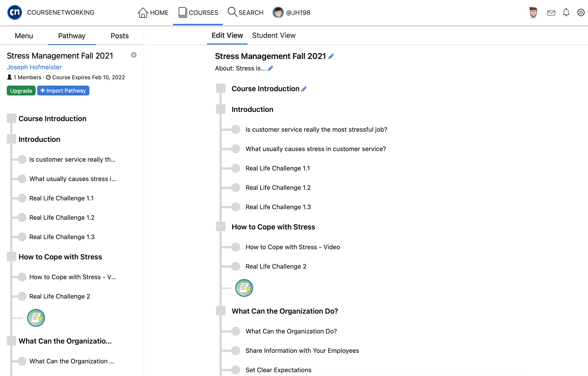Open sidebar Real Life Challenge 2
The image size is (588, 376).
(60, 296)
